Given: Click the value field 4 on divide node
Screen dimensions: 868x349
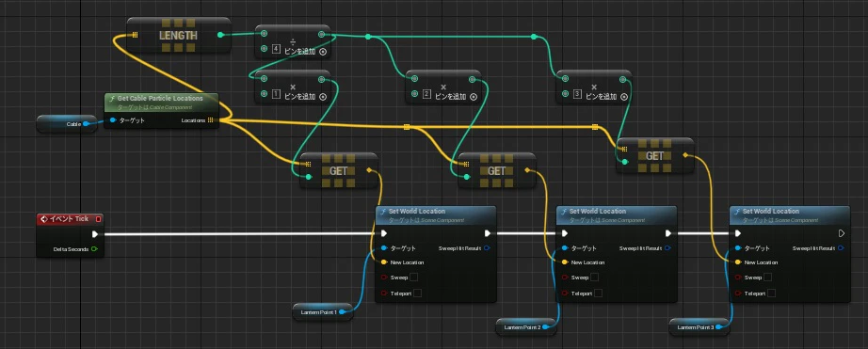Looking at the screenshot, I should 277,49.
